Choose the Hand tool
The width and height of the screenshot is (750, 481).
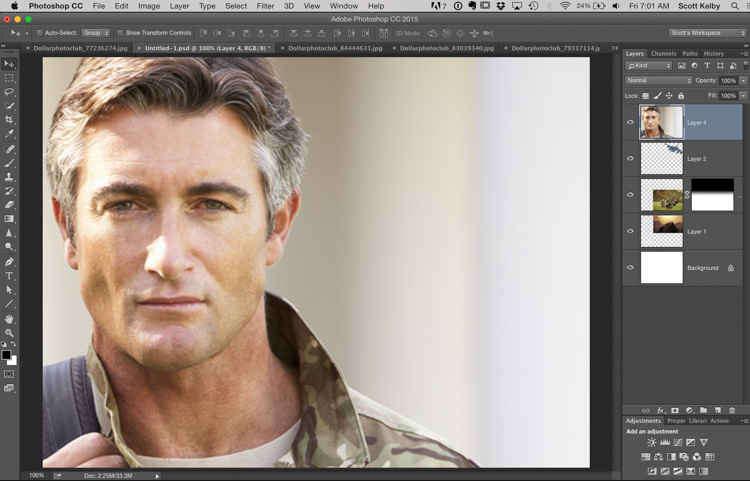(10, 318)
